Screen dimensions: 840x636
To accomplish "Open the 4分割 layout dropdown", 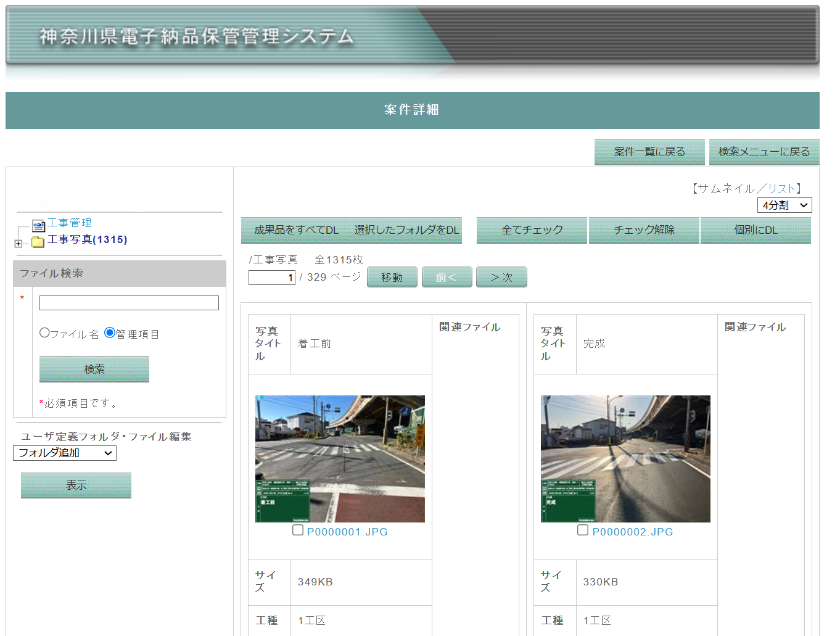I will click(784, 205).
